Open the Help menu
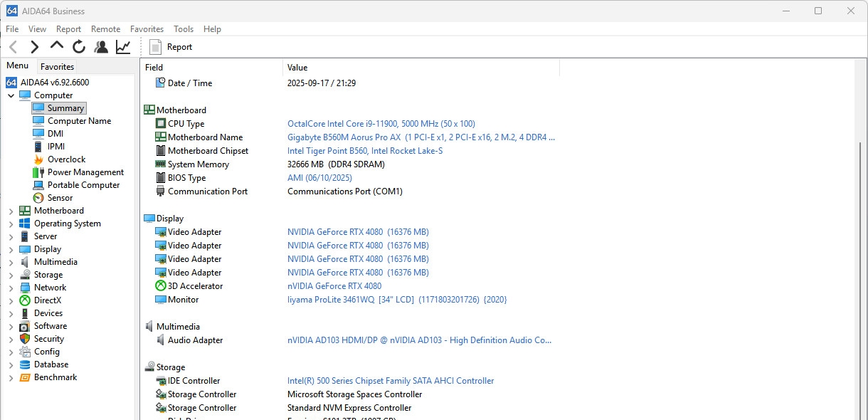The height and width of the screenshot is (420, 868). [x=212, y=29]
